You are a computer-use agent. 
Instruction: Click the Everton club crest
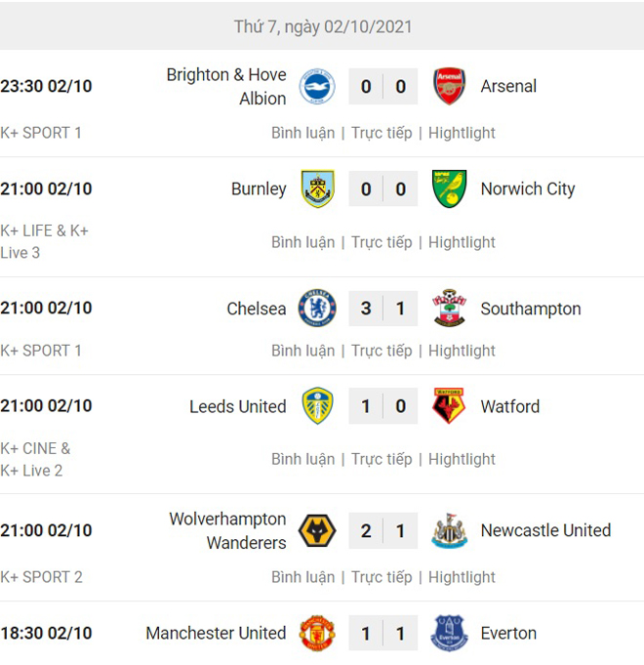point(450,634)
